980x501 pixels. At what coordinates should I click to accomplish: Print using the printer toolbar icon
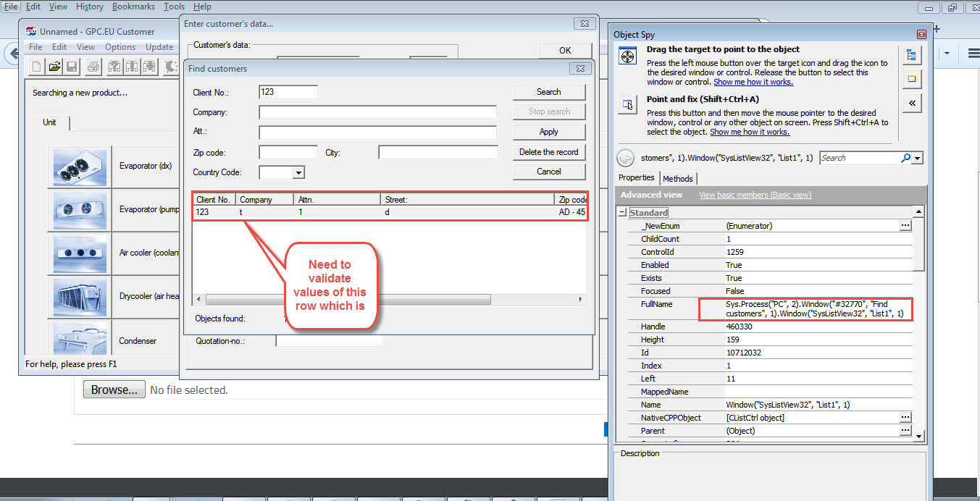[x=93, y=66]
